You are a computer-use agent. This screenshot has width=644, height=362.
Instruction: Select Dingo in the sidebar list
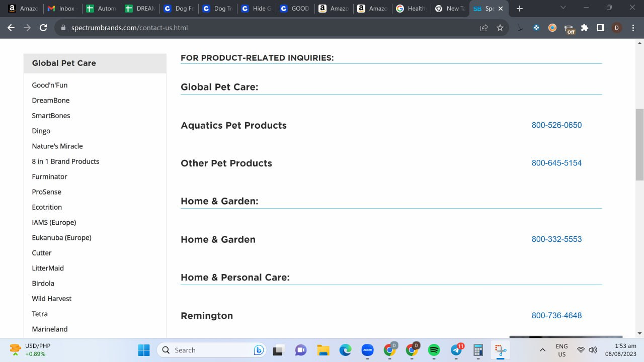pyautogui.click(x=41, y=131)
